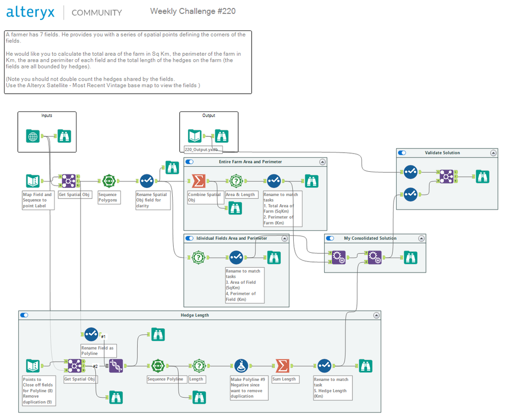The height and width of the screenshot is (420, 506).
Task: Select the 'Map Field and Sequence' Text Input tool
Action: coord(32,181)
